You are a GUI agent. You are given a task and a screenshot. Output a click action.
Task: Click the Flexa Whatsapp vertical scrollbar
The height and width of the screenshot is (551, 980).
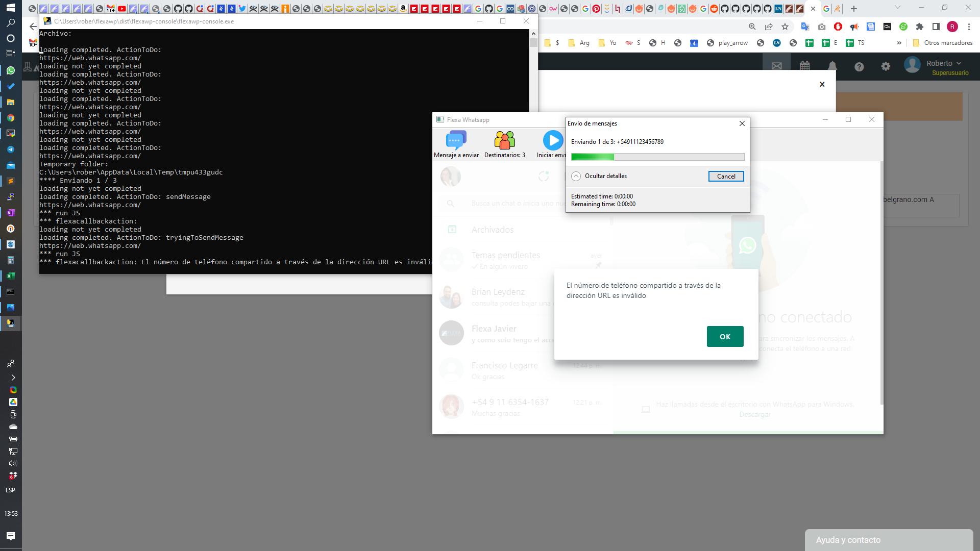881,283
